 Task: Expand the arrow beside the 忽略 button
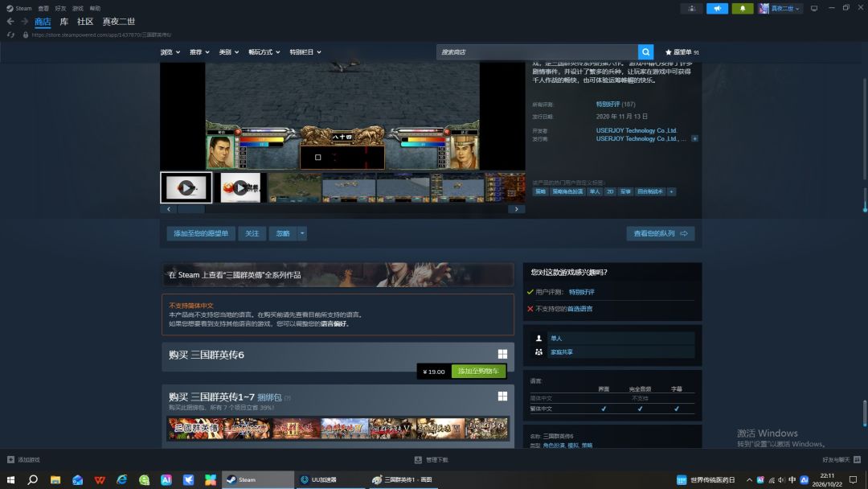302,233
